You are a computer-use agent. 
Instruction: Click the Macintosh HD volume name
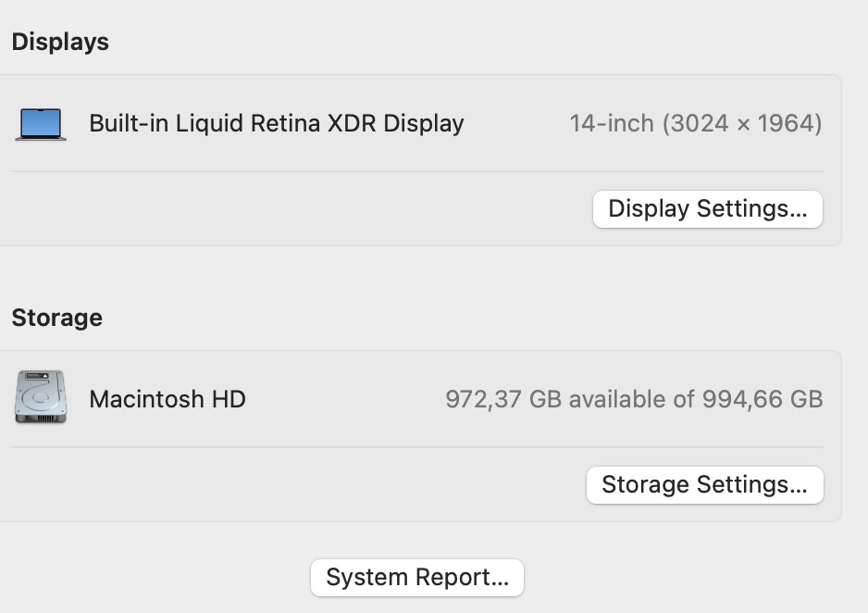tap(167, 399)
